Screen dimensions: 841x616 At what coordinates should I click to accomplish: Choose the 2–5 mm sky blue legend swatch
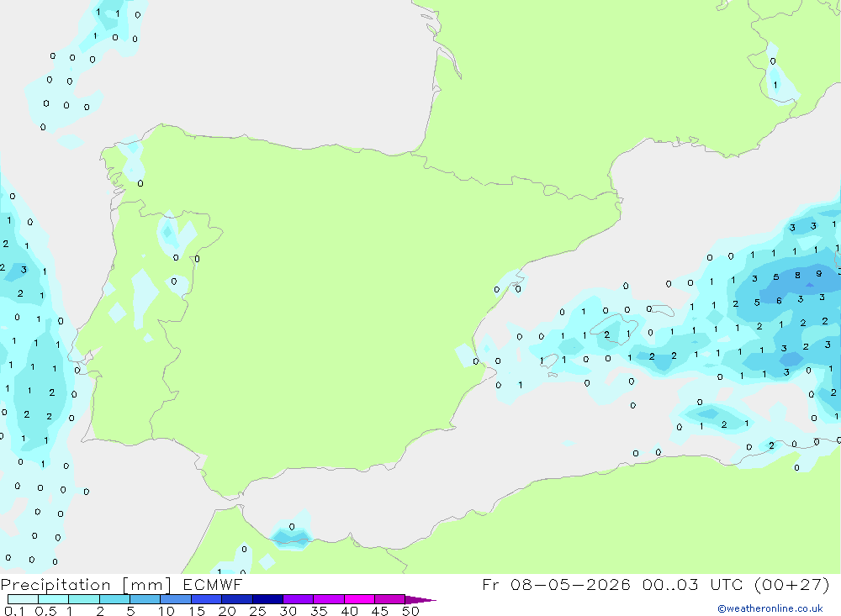[114, 599]
